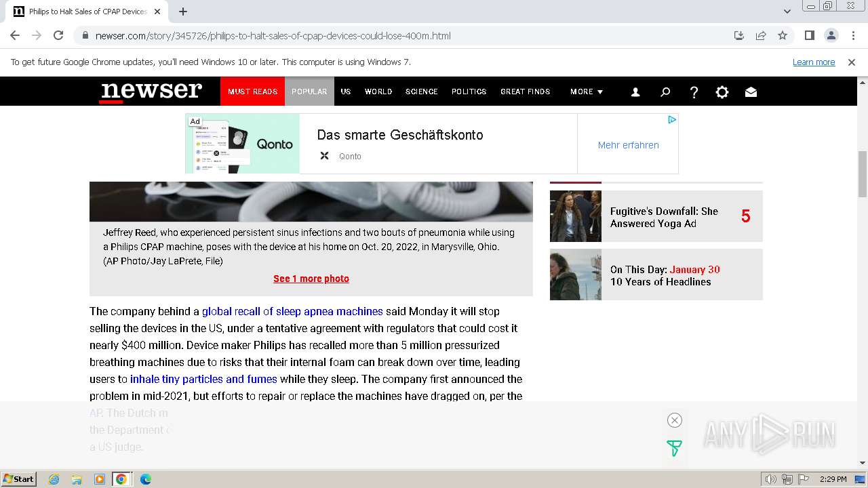Click the 2:29 PM taskbar clock
The height and width of the screenshot is (488, 868).
[x=833, y=479]
